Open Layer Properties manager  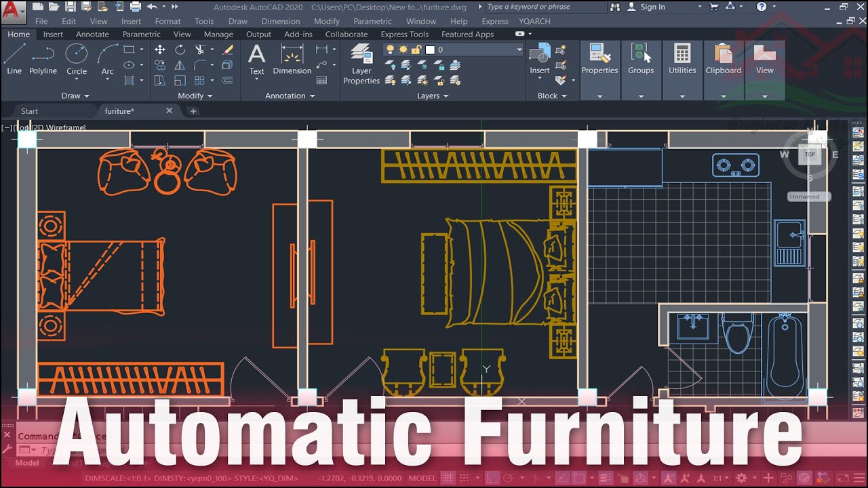pyautogui.click(x=361, y=64)
